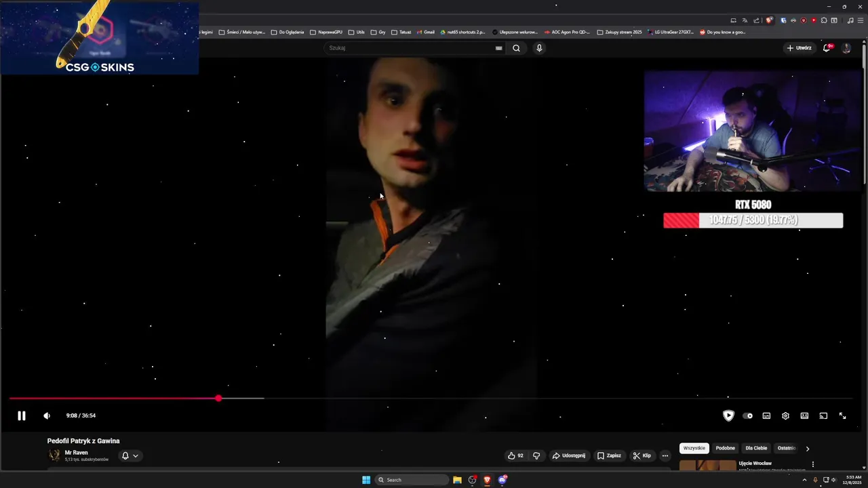
Task: Cast the video to a device
Action: 823,415
